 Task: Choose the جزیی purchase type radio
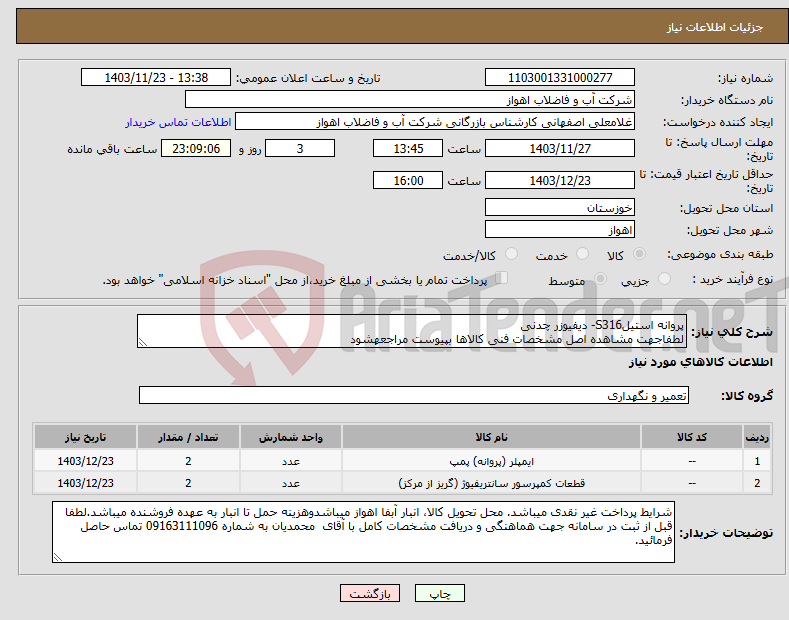click(x=664, y=279)
